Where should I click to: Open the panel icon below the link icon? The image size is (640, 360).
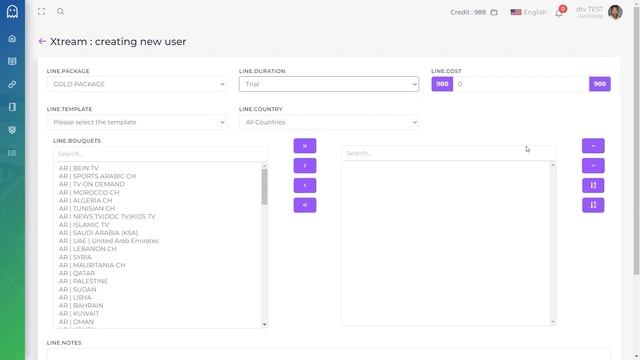tap(12, 107)
